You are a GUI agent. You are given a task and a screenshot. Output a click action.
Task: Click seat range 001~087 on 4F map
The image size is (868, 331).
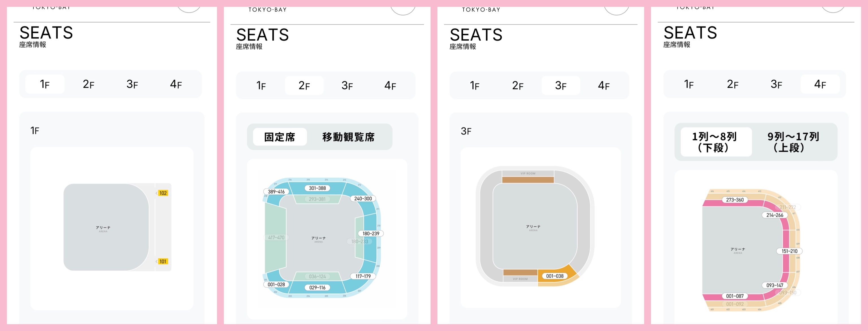click(735, 296)
